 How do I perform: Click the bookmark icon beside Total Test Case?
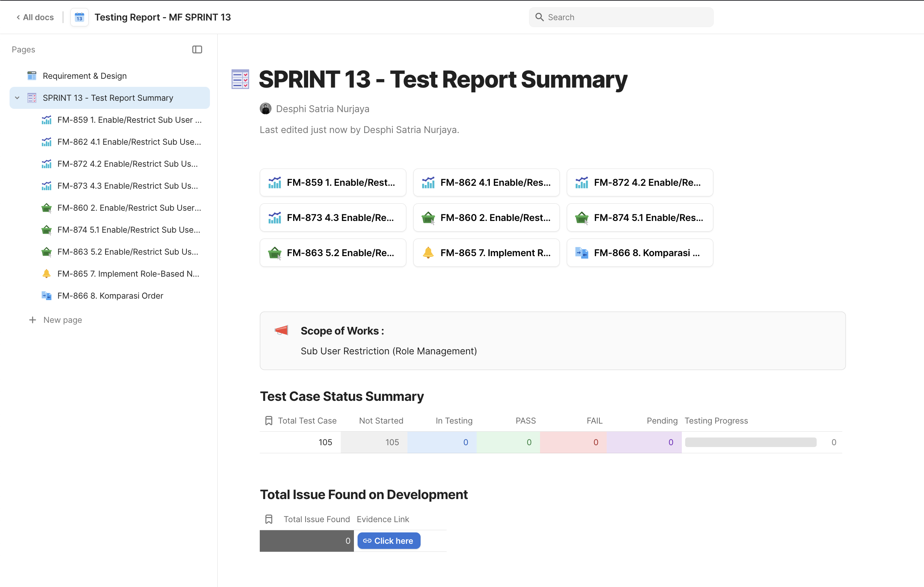coord(269,421)
